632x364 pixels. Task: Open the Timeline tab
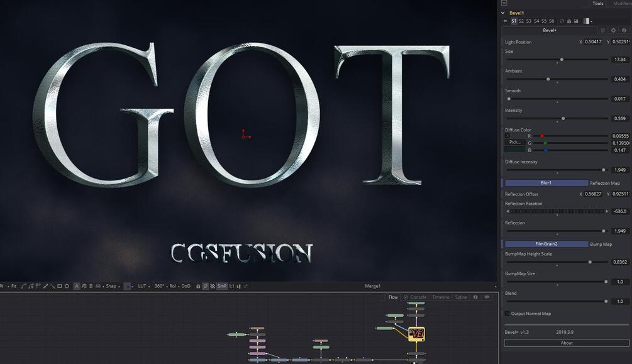(x=441, y=297)
